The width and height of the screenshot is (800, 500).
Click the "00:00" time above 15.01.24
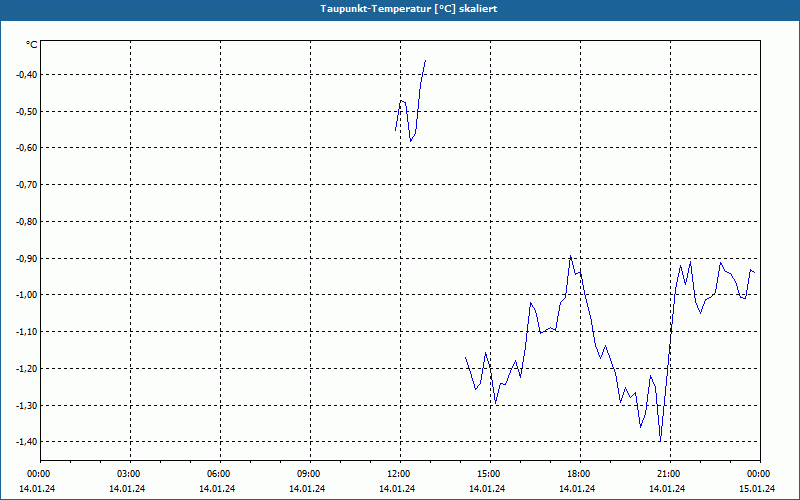coord(760,474)
